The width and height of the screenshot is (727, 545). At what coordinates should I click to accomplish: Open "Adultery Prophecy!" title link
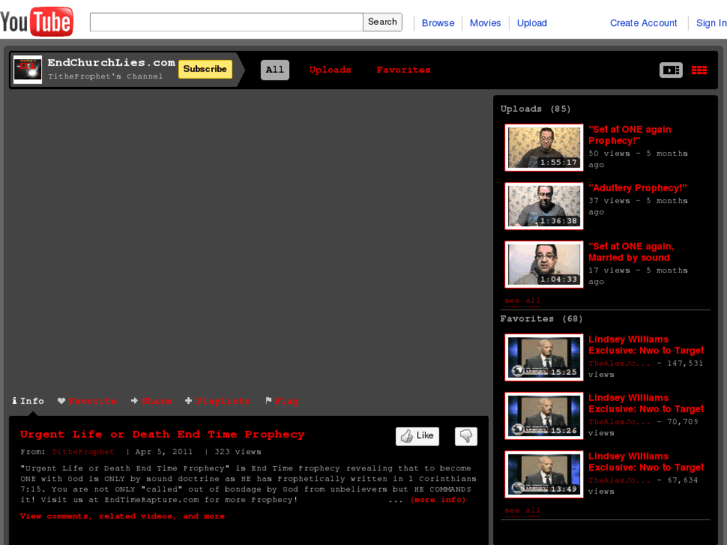638,188
